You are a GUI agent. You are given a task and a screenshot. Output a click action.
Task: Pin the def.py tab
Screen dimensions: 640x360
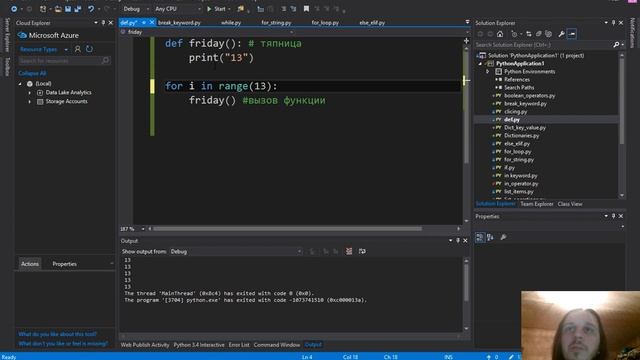pos(144,22)
